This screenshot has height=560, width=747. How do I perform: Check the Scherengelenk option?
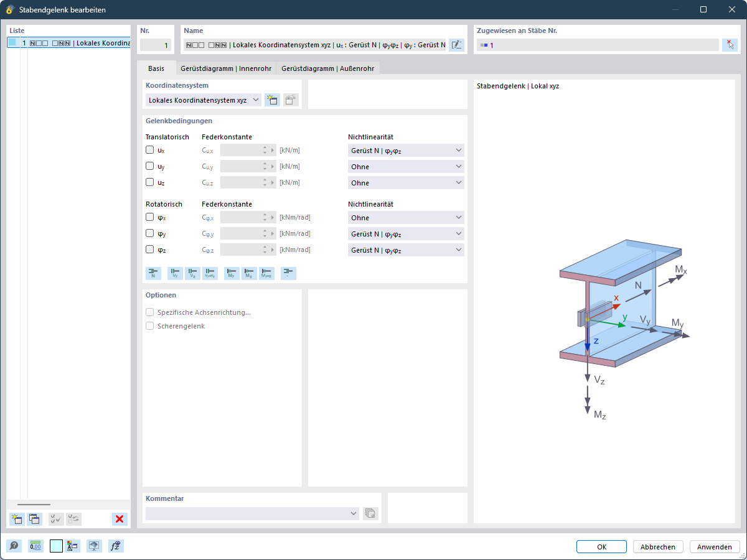(149, 325)
